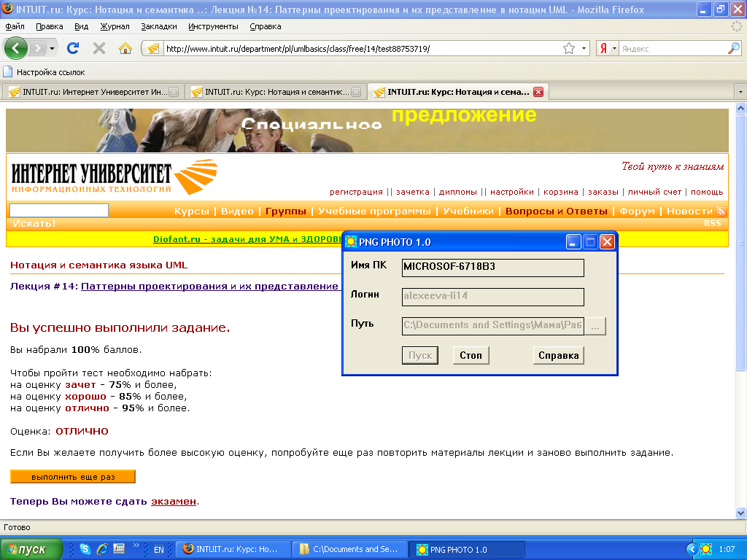
Task: Close the active INTUIT.ru tab
Action: pos(538,92)
